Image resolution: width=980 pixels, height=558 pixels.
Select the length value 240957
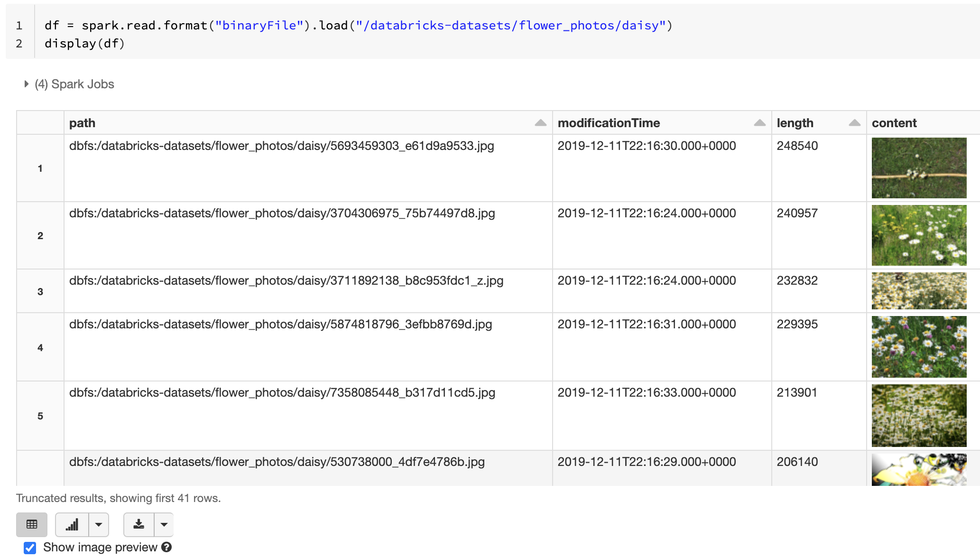pyautogui.click(x=797, y=213)
